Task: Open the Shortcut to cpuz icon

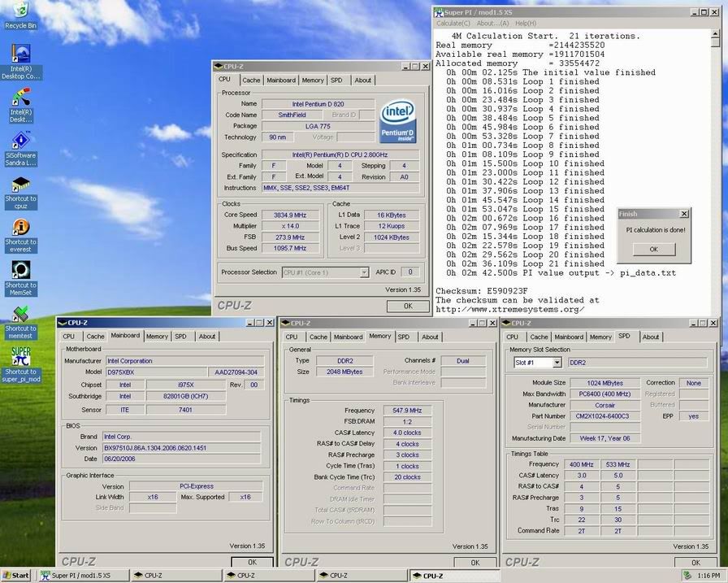Action: click(20, 185)
